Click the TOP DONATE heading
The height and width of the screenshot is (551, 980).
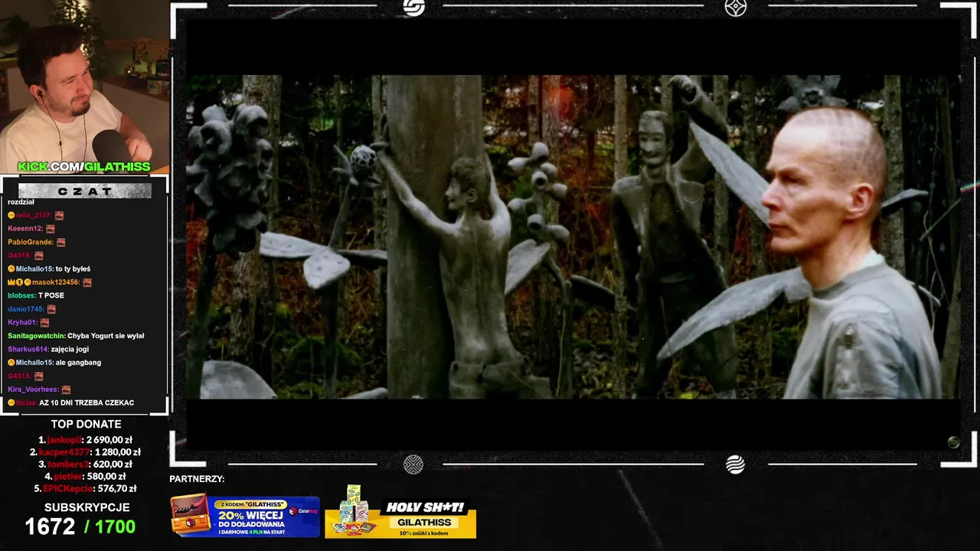point(86,424)
